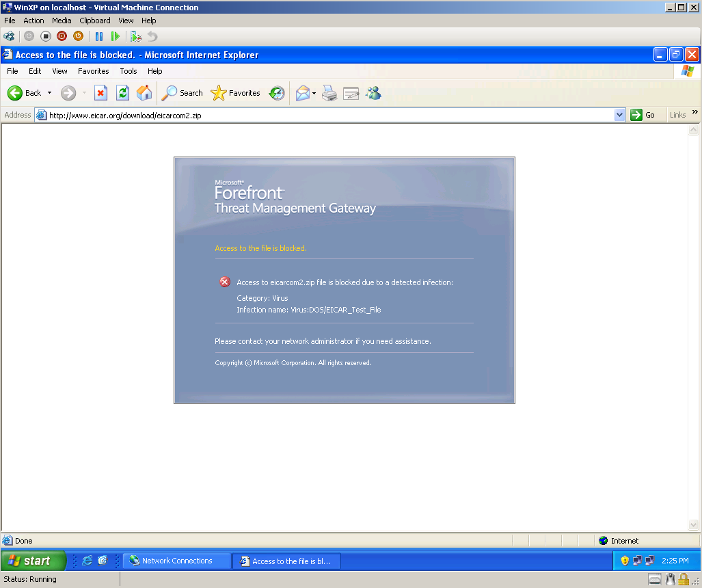This screenshot has width=702, height=588.
Task: Click the Internet zone status indicator
Action: (x=620, y=541)
